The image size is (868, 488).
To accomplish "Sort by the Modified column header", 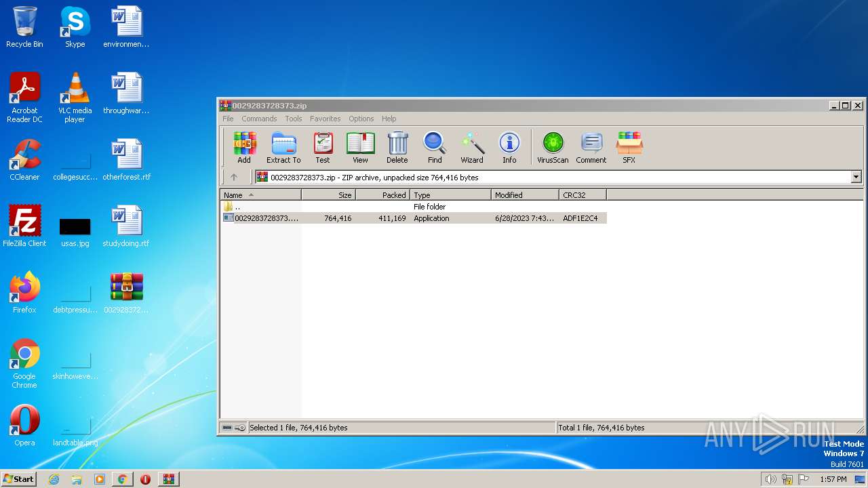I will tap(525, 195).
